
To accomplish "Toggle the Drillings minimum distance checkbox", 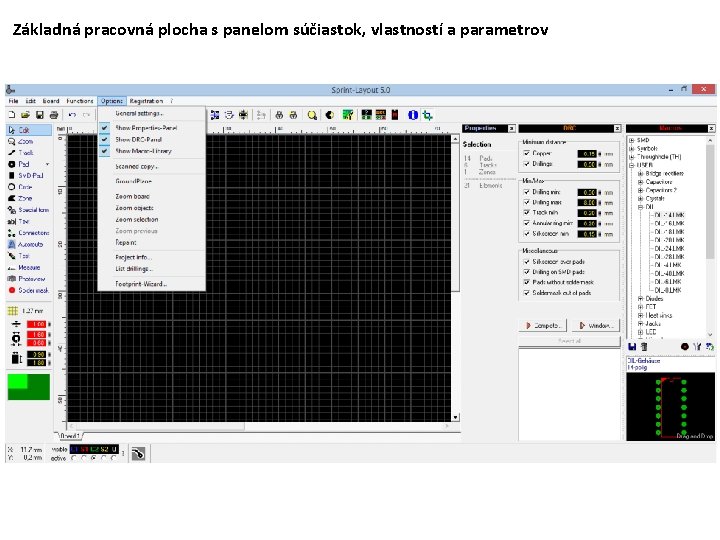I will [x=527, y=163].
